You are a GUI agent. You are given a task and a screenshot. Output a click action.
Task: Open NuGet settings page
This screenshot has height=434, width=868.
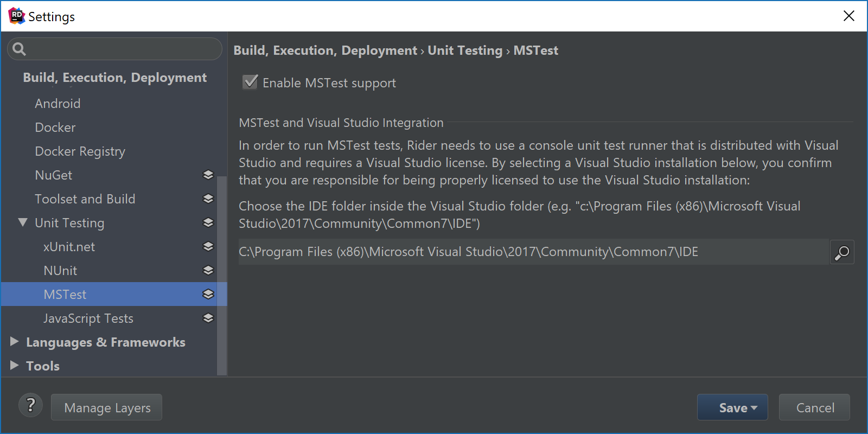point(54,175)
